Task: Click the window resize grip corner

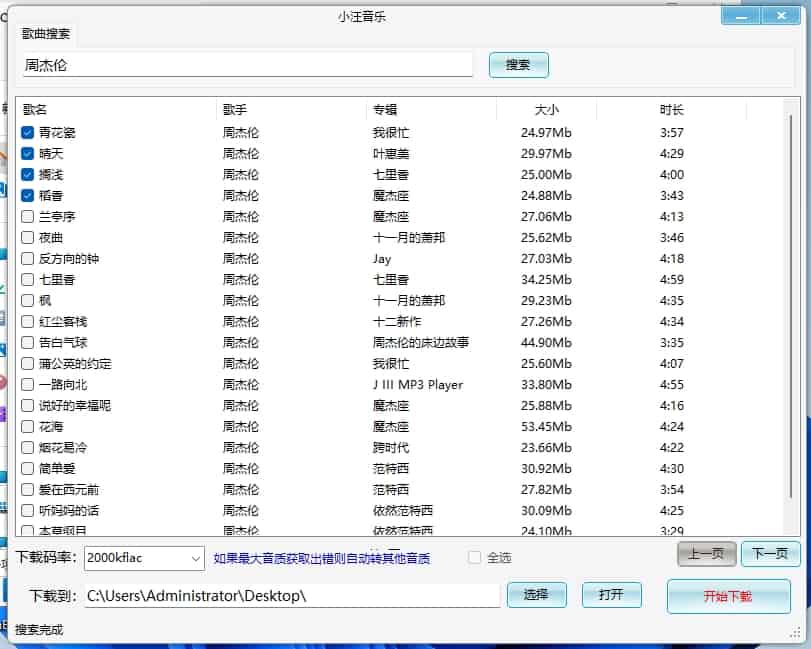Action: point(795,633)
